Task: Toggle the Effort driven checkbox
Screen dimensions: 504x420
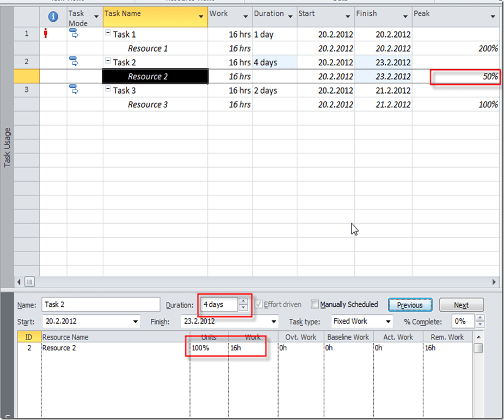Action: click(x=259, y=305)
